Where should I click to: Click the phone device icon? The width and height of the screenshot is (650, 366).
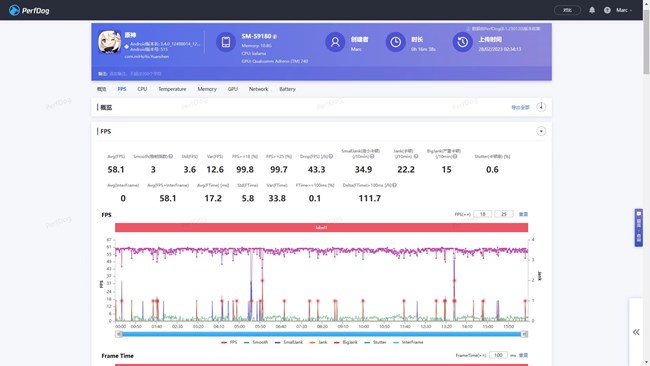226,42
